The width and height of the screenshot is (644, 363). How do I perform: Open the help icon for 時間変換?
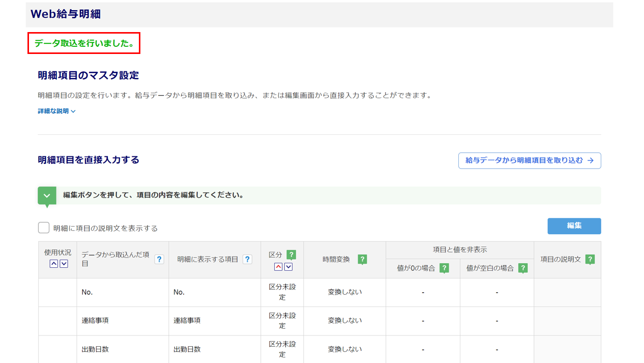point(362,259)
